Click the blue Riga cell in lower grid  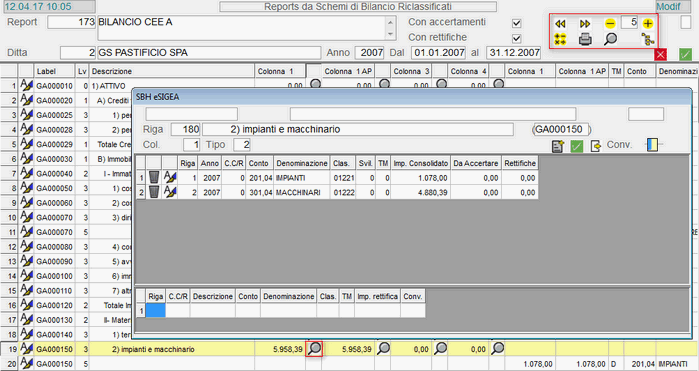(156, 310)
